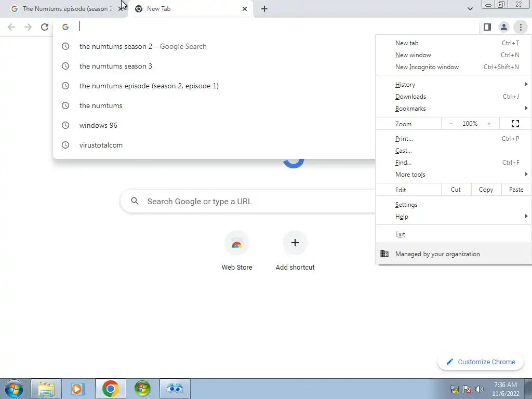Viewport: 532px width, 399px height.
Task: Click the green Windows-logo taskbar icon
Action: pyautogui.click(x=142, y=389)
